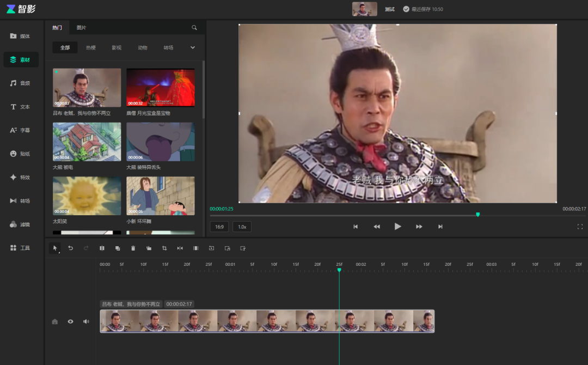Switch to the 图片 tab
Image resolution: width=588 pixels, height=365 pixels.
coord(81,27)
